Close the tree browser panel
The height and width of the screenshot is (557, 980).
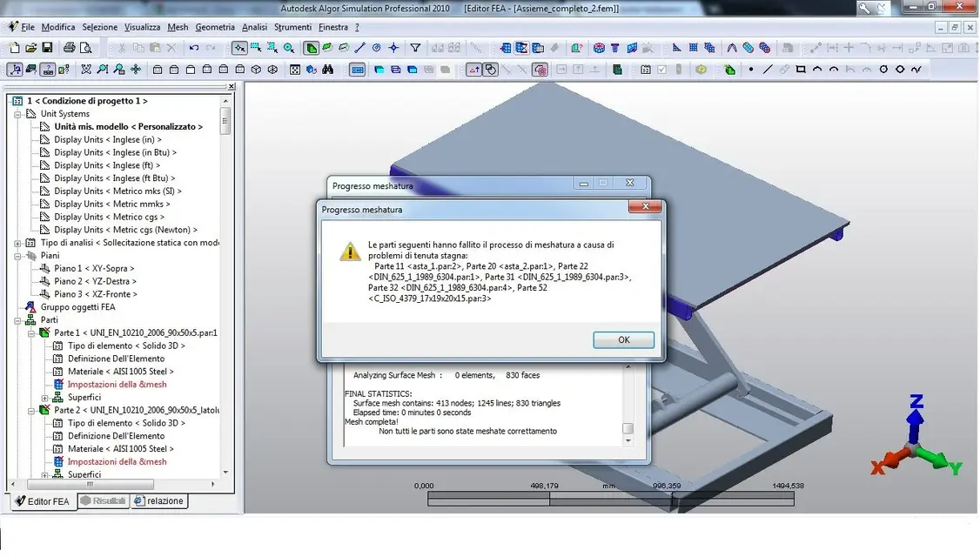click(232, 86)
